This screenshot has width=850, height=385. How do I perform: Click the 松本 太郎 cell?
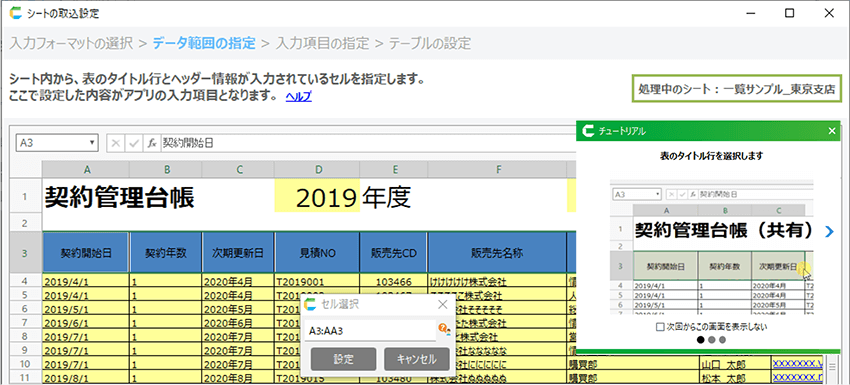click(735, 376)
